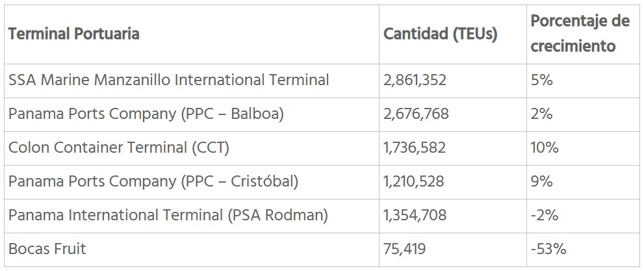Screen dimensions: 644x271
Task: Click the -2% growth cell
Action: click(544, 215)
